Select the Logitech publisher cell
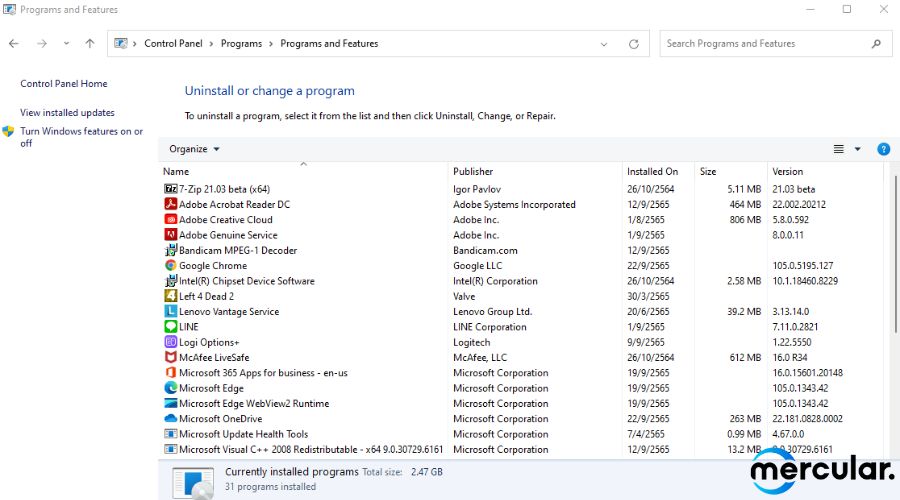Image resolution: width=900 pixels, height=500 pixels. click(472, 342)
